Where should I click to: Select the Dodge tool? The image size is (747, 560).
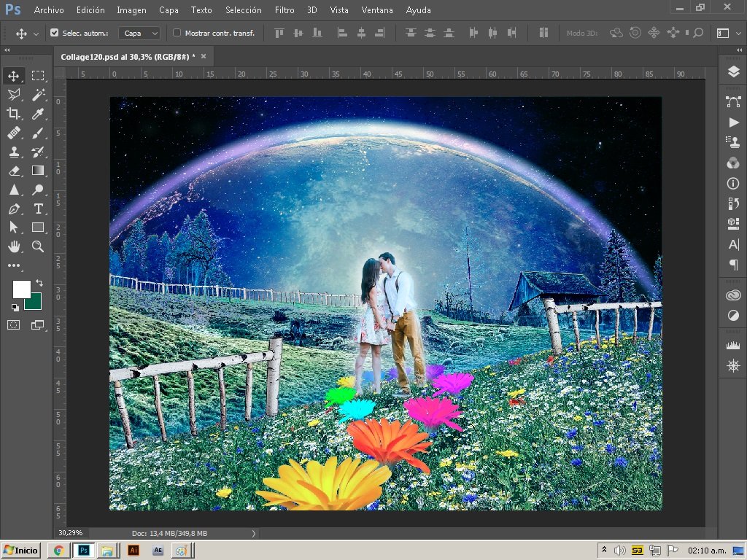click(38, 190)
